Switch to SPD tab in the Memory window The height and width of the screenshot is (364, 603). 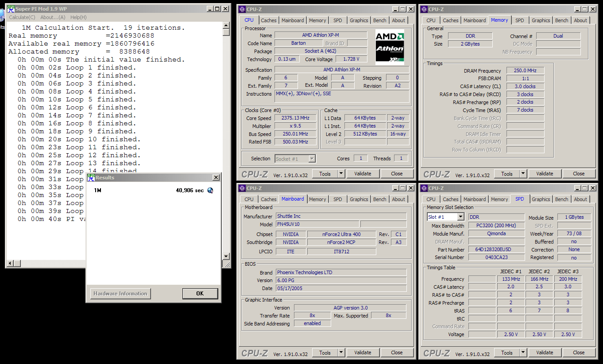pos(520,20)
